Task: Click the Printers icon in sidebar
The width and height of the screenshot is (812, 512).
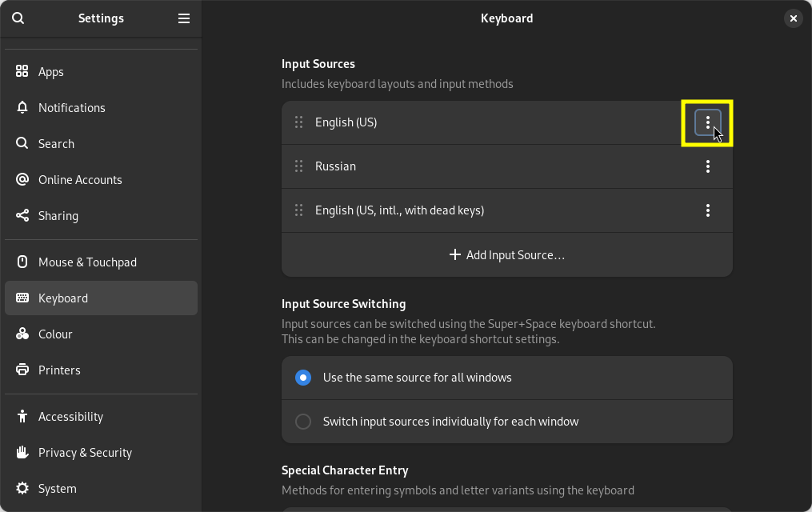Action: coord(22,370)
